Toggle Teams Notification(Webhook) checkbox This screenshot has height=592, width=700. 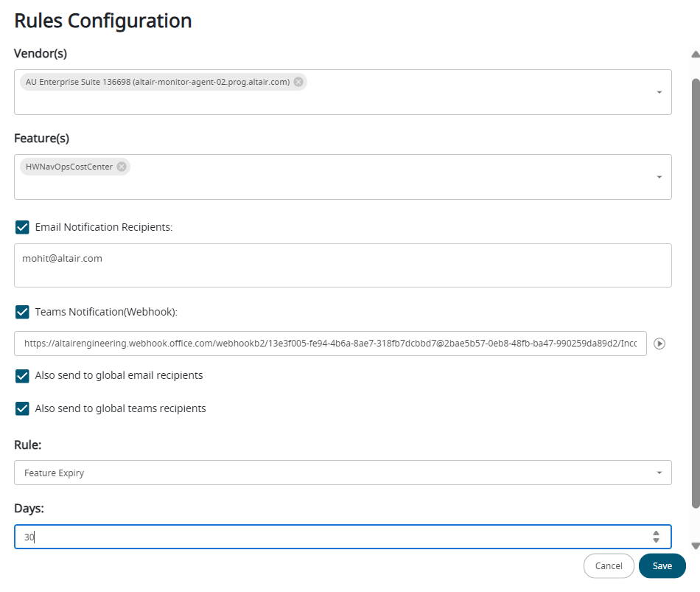[x=22, y=312]
